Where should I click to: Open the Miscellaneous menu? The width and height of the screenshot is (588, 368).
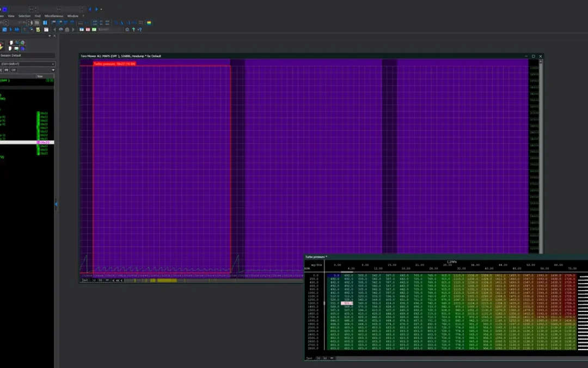(54, 16)
